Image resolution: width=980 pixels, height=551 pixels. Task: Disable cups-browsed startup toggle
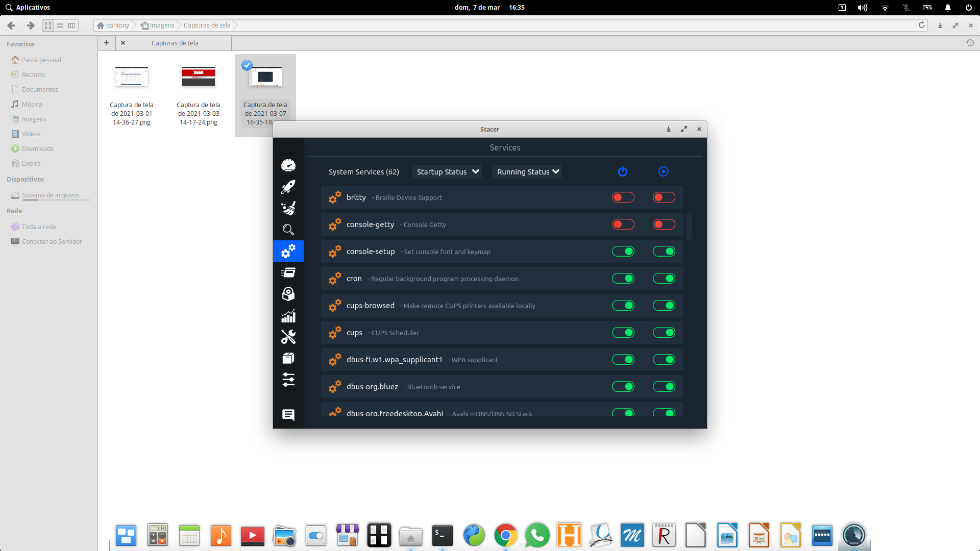(623, 306)
